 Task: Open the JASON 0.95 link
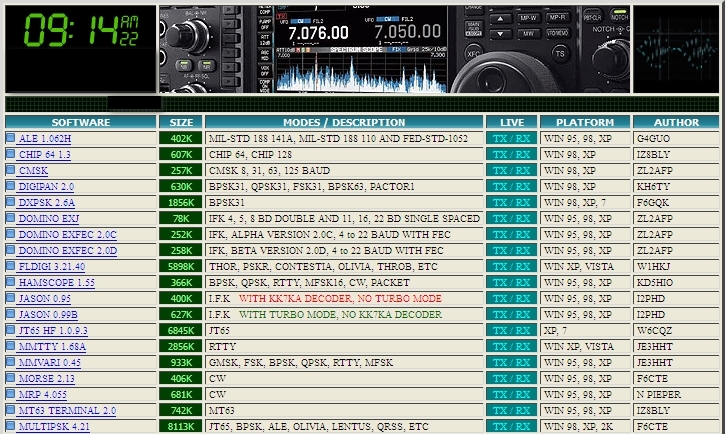(44, 299)
